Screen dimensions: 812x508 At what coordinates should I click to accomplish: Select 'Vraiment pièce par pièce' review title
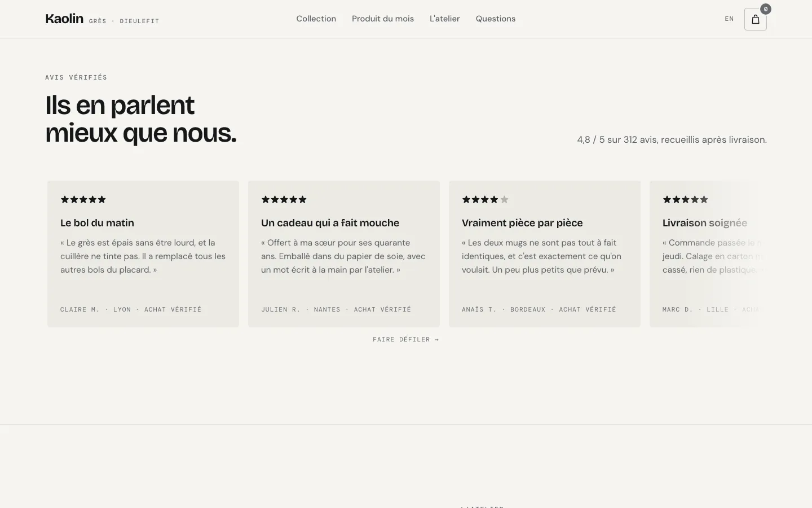coord(522,223)
